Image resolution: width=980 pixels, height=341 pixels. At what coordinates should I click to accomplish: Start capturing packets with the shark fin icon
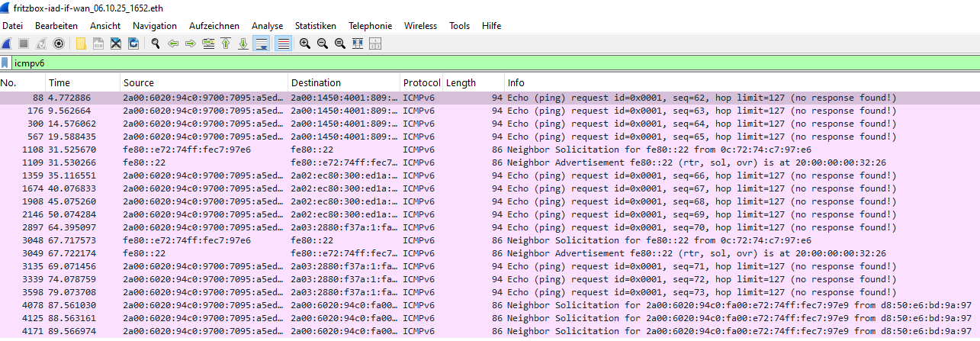(x=6, y=43)
